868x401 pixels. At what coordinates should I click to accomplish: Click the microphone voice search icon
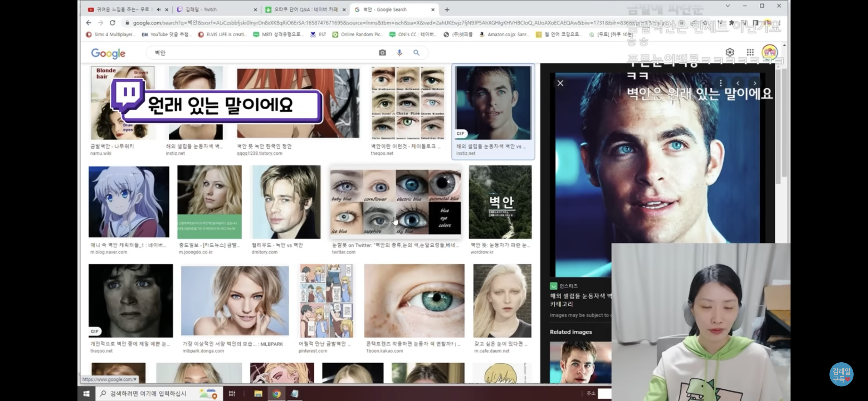[x=399, y=53]
